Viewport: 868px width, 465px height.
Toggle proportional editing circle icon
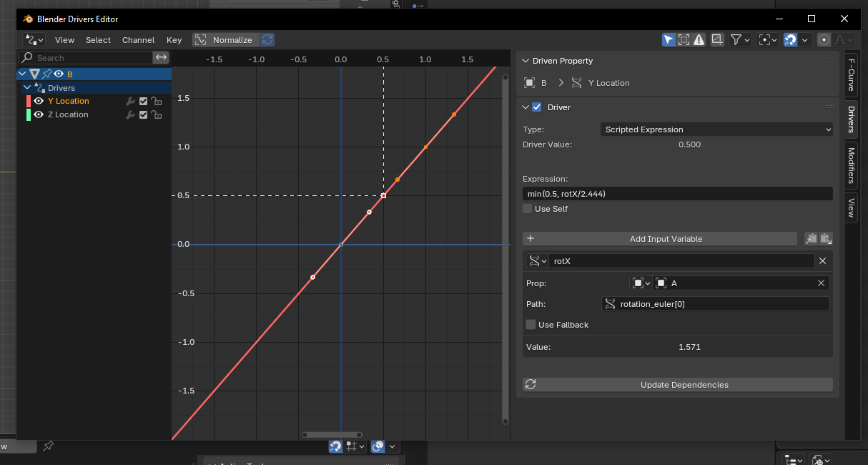coord(824,40)
